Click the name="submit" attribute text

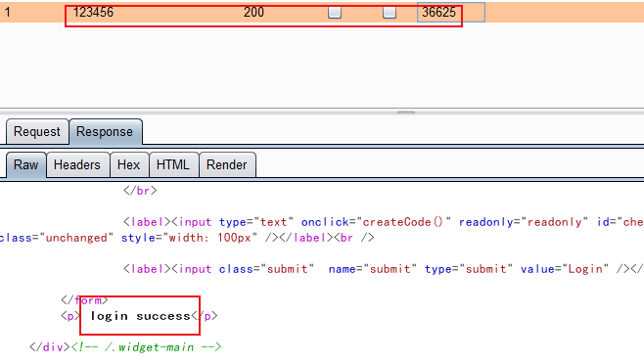tap(373, 269)
